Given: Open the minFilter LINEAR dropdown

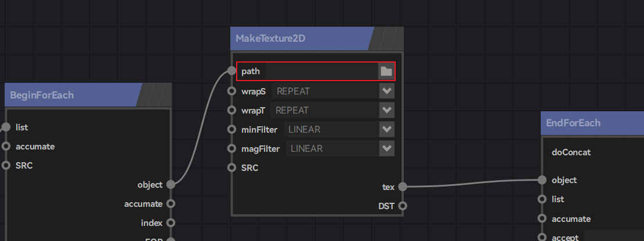Looking at the screenshot, I should pyautogui.click(x=386, y=129).
